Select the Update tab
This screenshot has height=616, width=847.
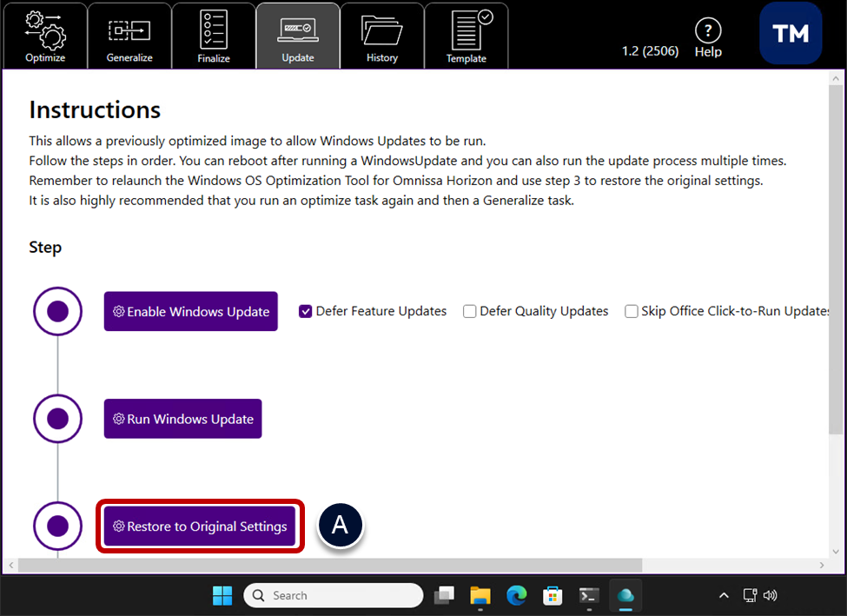(298, 36)
